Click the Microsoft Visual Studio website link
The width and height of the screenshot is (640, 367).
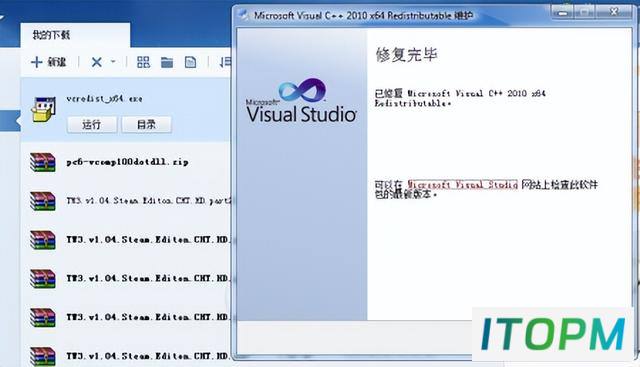[x=462, y=185]
